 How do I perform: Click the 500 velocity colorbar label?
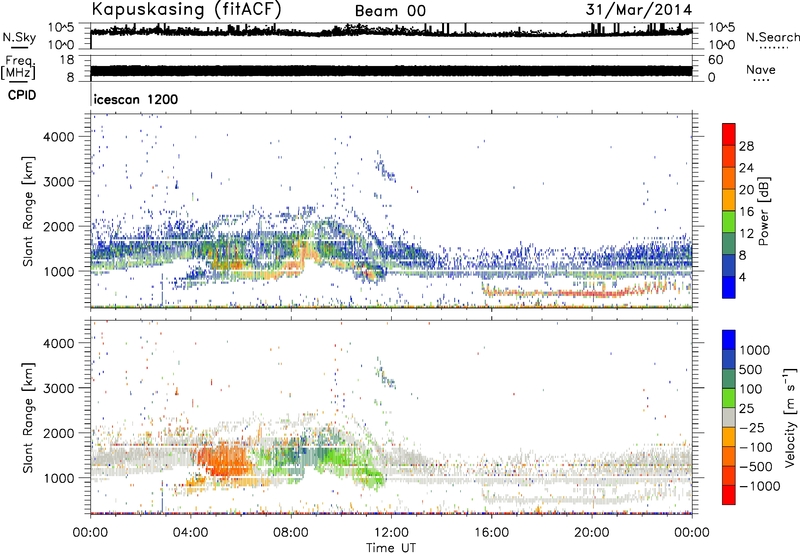click(751, 370)
